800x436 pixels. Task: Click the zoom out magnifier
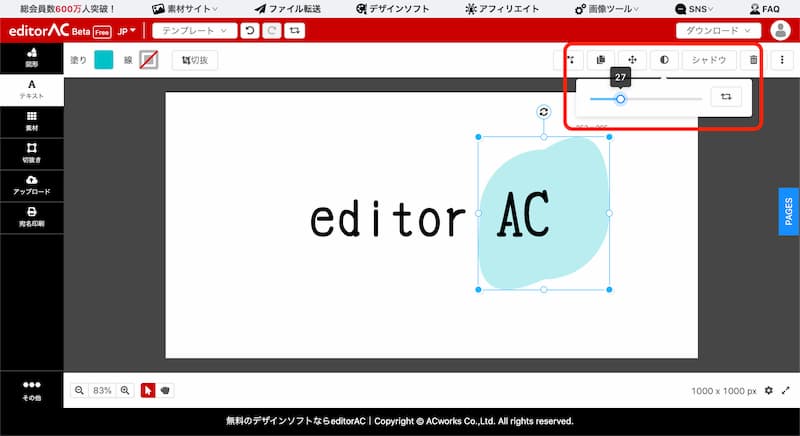pos(79,390)
